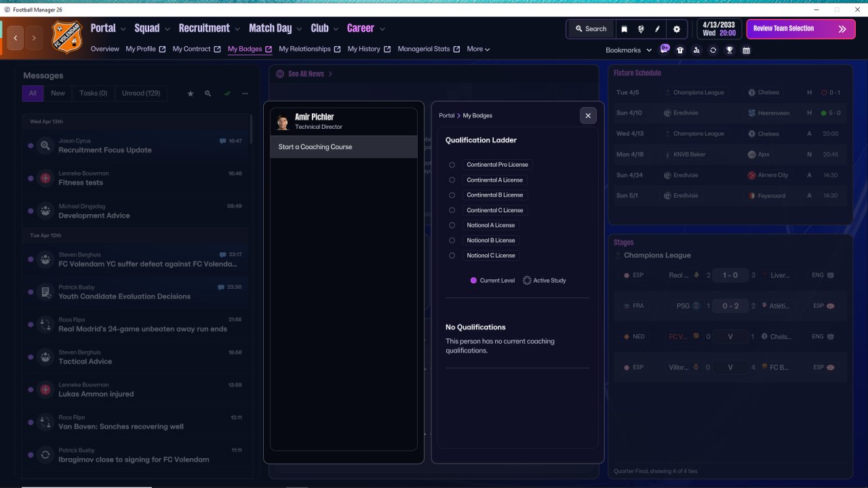Viewport: 868px width, 488px height.
Task: Open messages more options ellipsis
Action: (x=245, y=94)
